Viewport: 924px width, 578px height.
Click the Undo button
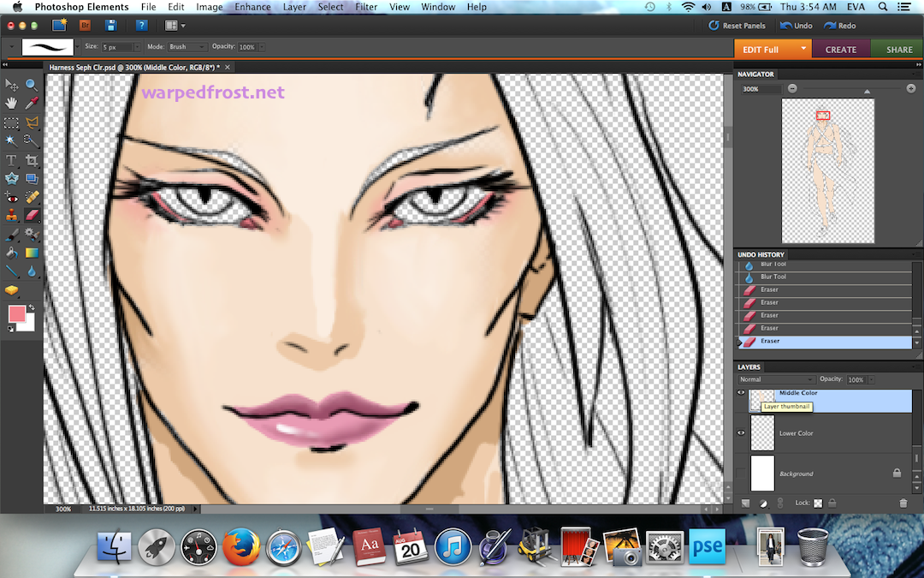pyautogui.click(x=796, y=26)
